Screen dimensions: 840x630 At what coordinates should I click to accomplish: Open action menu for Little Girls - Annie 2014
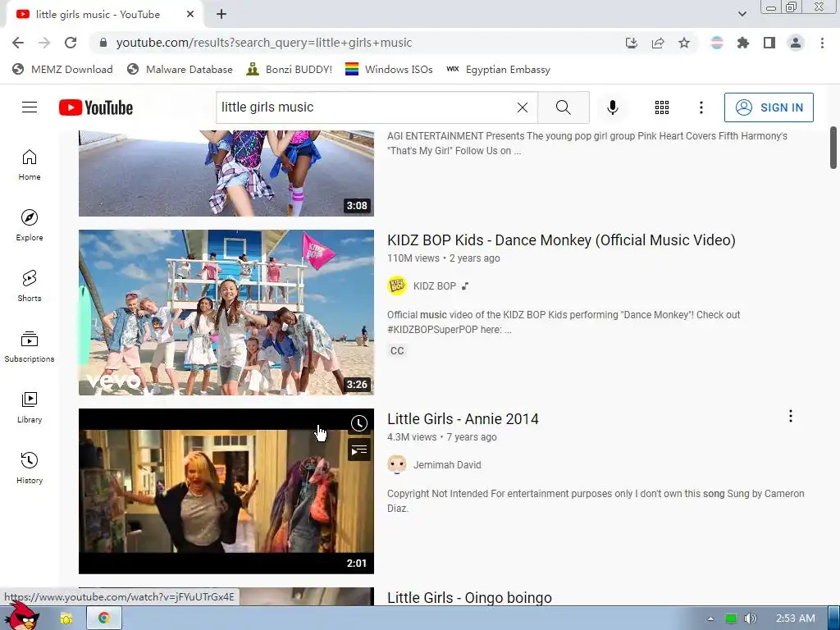790,416
